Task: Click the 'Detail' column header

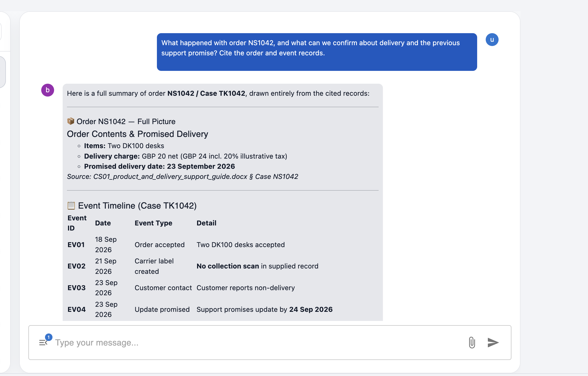Action: [206, 223]
